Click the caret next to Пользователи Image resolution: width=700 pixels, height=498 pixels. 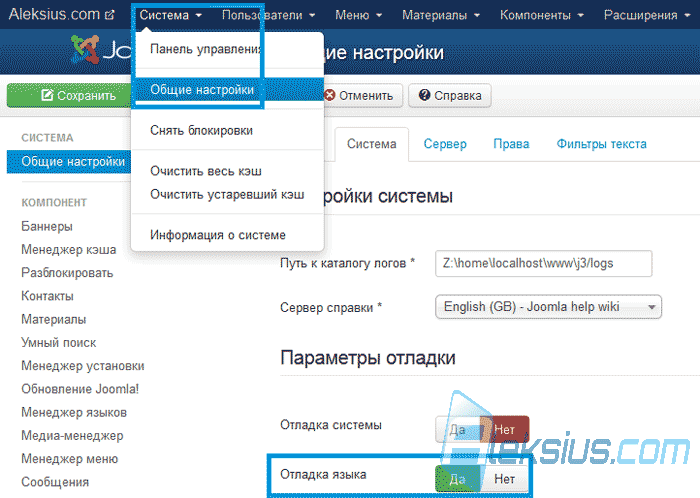tap(312, 16)
